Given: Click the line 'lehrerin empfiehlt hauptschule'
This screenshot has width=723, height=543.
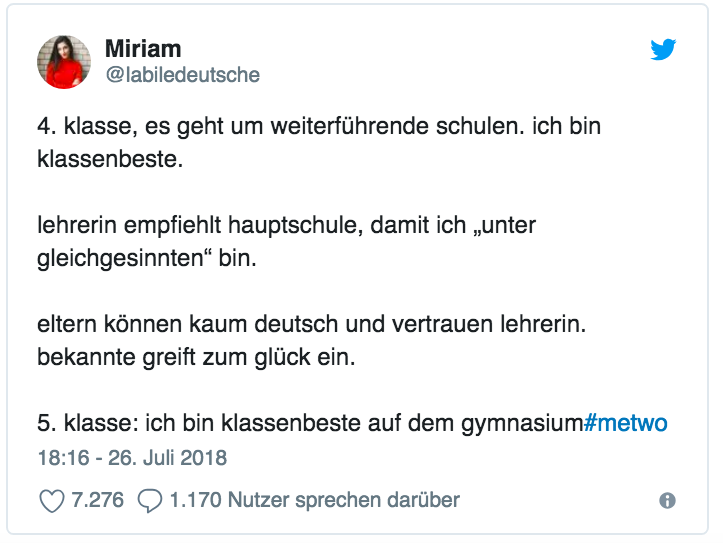Looking at the screenshot, I should (x=286, y=225).
